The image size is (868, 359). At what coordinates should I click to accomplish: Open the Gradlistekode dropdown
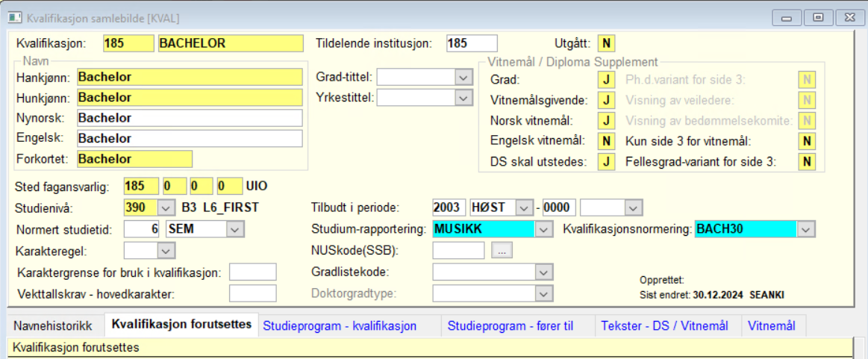(x=543, y=272)
